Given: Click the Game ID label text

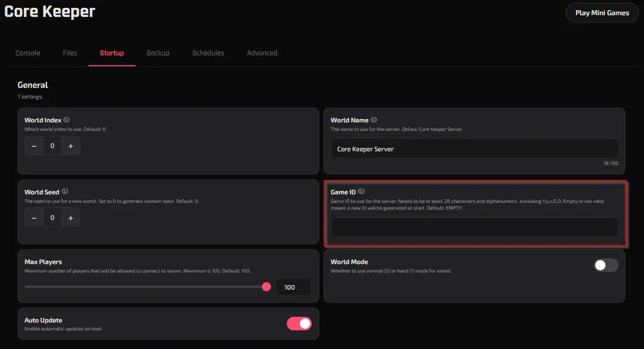Looking at the screenshot, I should pyautogui.click(x=343, y=192).
